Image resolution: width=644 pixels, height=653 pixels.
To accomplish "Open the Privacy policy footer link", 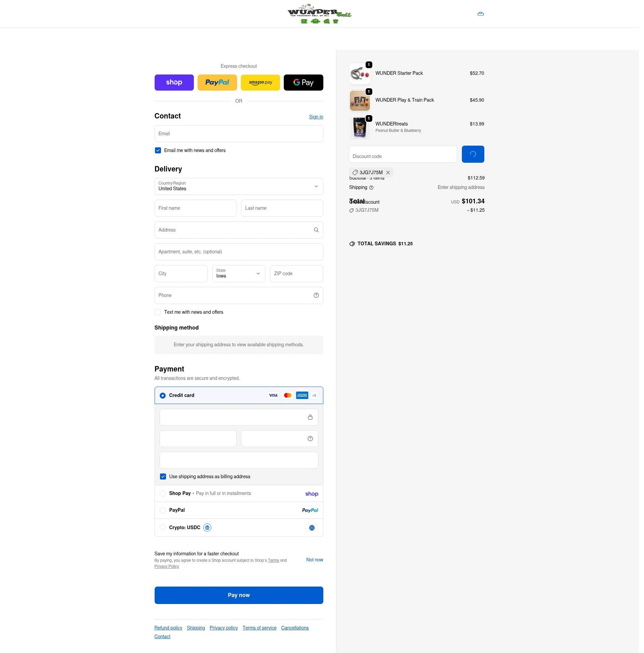I will click(224, 628).
